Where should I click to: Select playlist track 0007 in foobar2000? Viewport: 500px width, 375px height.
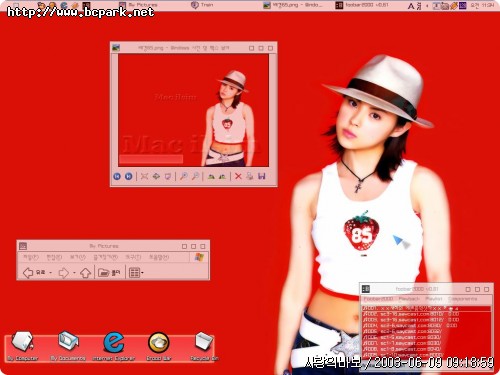(427, 343)
